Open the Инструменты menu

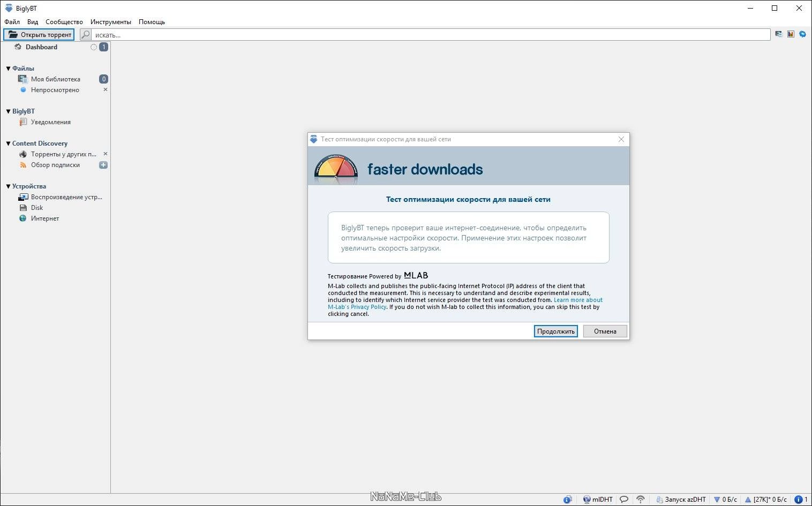coord(111,22)
